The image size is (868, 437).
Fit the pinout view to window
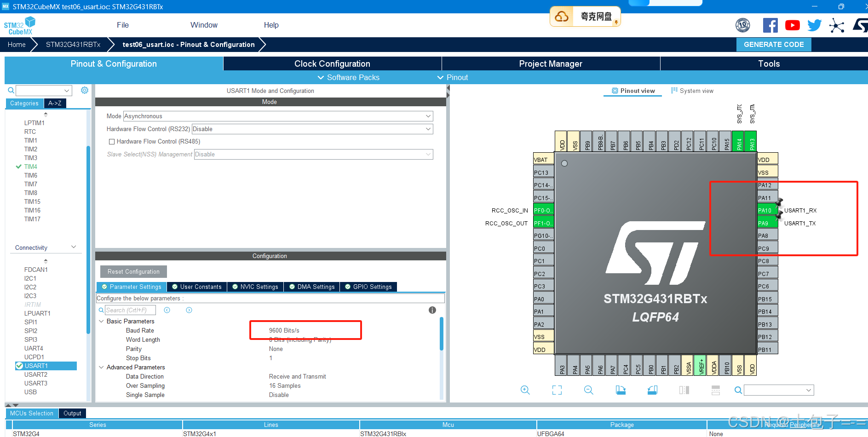557,390
